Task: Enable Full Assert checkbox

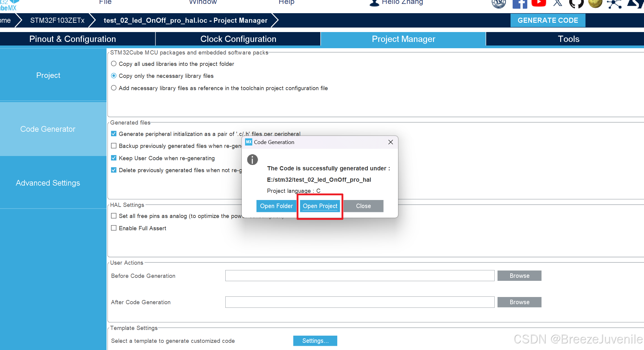Action: [x=114, y=228]
